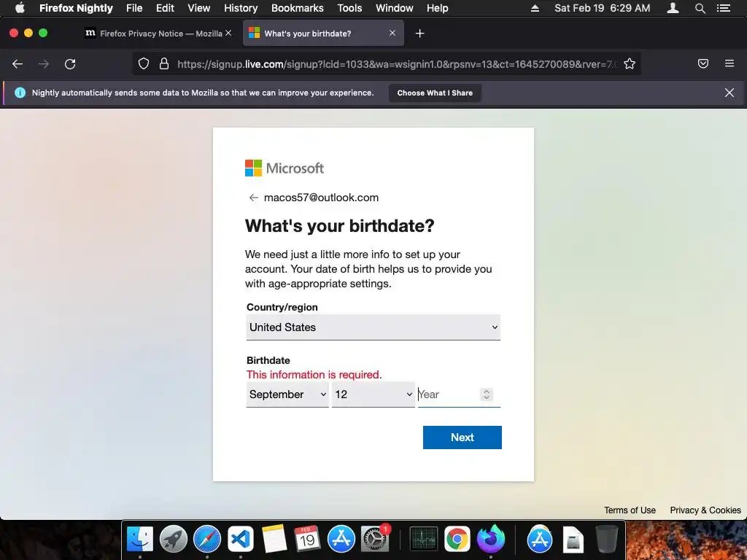
Task: Open the Bookmarks menu
Action: click(298, 8)
